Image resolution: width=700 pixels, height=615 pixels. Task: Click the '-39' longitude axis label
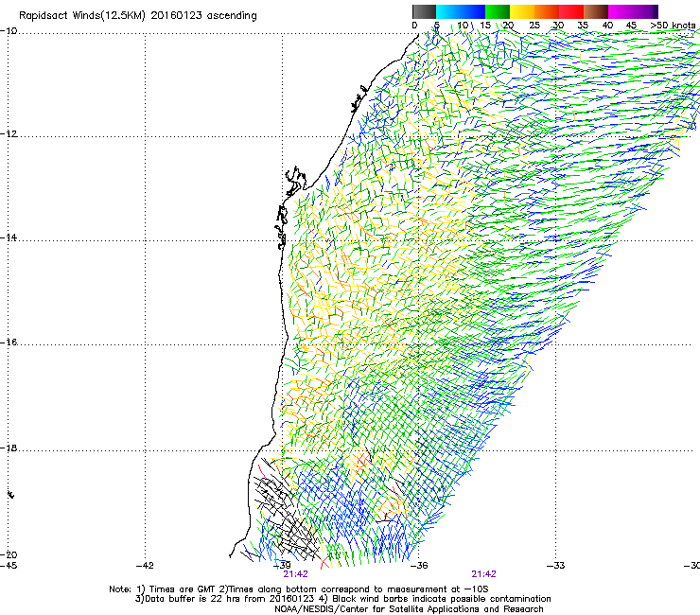tap(282, 566)
